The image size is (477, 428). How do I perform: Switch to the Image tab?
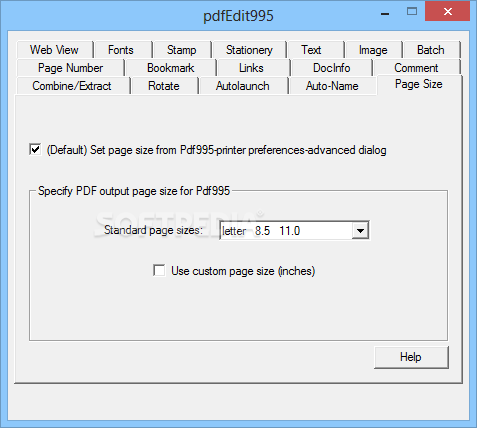pyautogui.click(x=373, y=50)
